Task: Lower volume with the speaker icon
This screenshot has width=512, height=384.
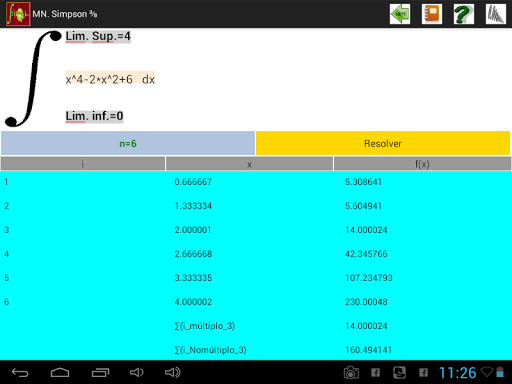Action: click(137, 372)
